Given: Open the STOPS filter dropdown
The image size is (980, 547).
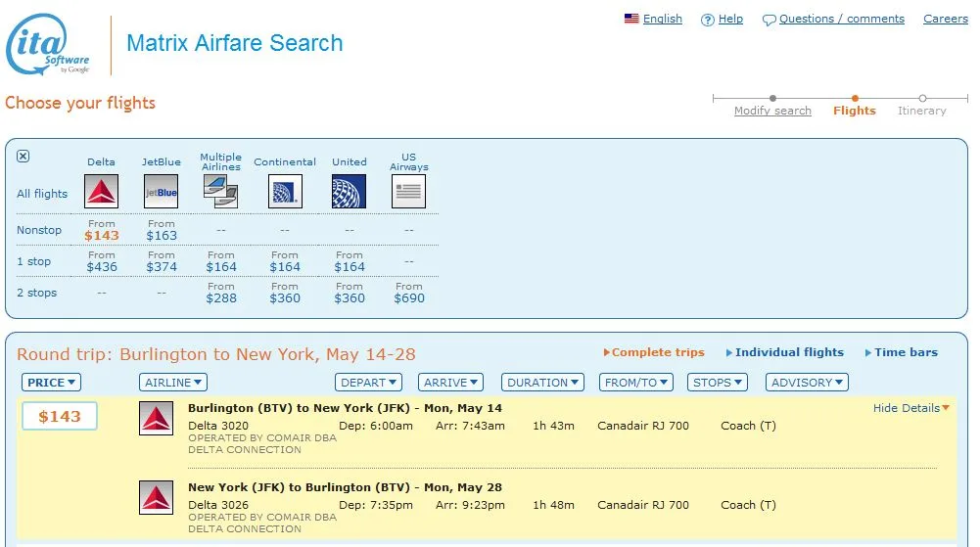Looking at the screenshot, I should 717,383.
